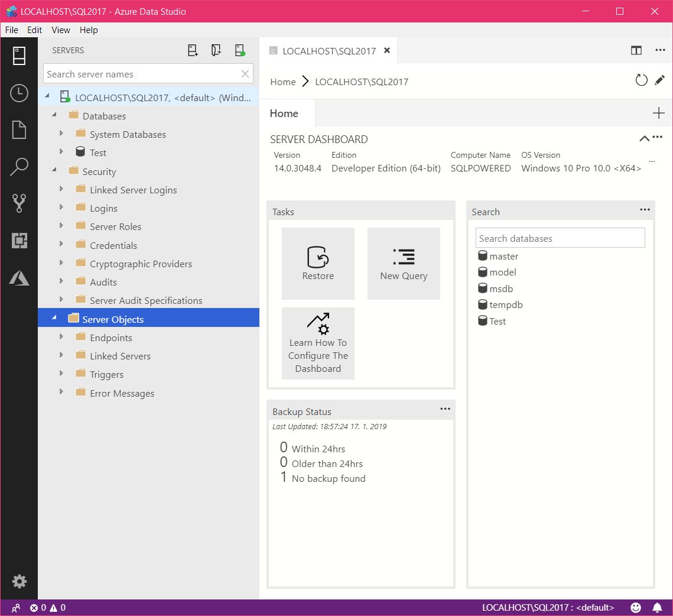Viewport: 673px width, 616px height.
Task: Click the connection icon in status bar
Action: 16,607
